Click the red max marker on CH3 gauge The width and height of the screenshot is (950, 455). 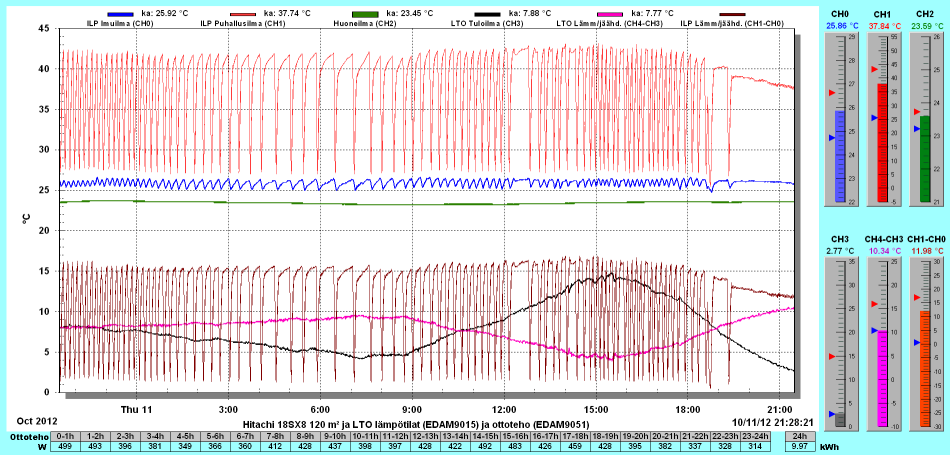coord(829,355)
